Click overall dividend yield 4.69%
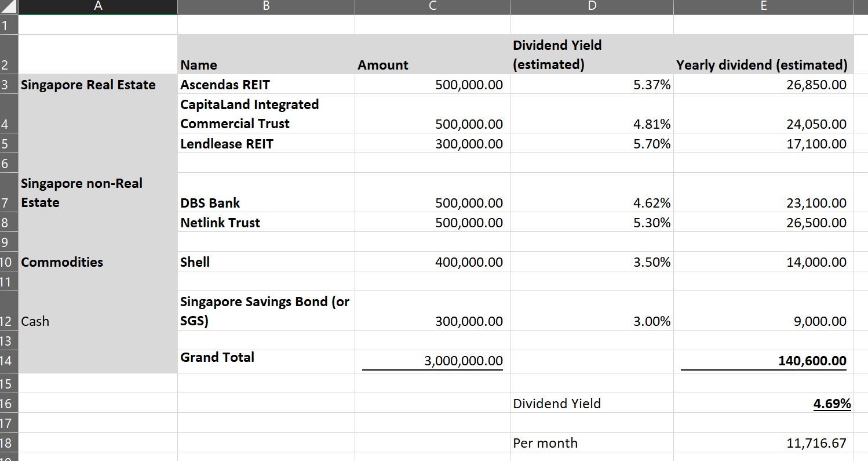 pos(763,403)
